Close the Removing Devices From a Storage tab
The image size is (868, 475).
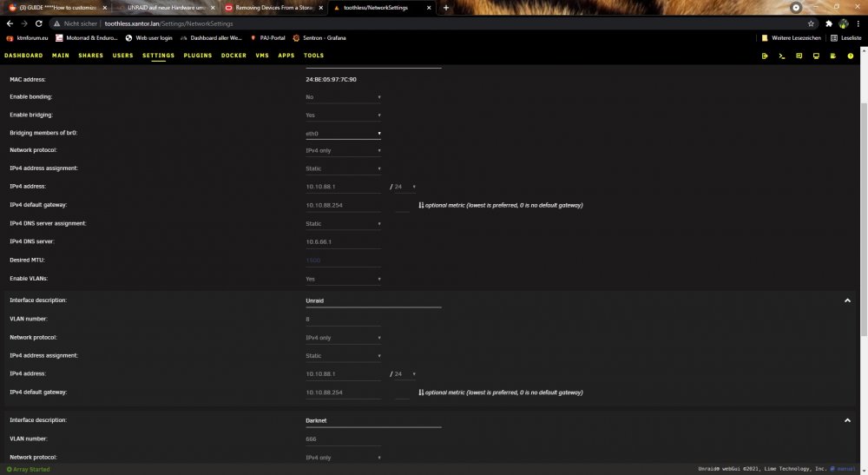[320, 8]
